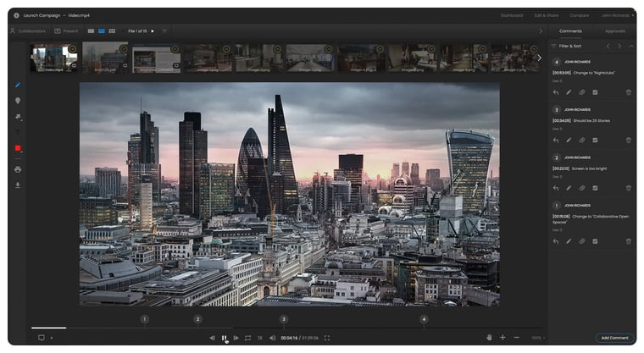Click the Add Comment button
This screenshot has width=644, height=353.
(614, 338)
